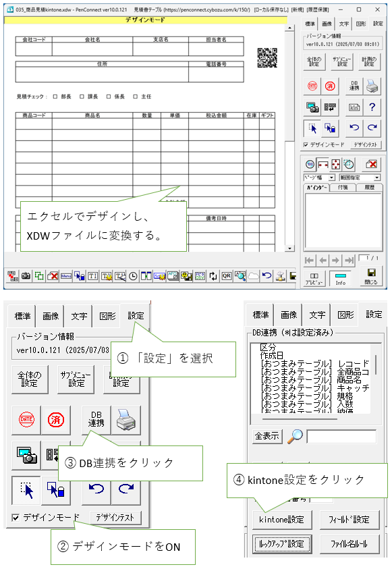This screenshot has height=569, width=392.
Task: Click the QR code tool in bottom toolbar
Action: pyautogui.click(x=227, y=276)
